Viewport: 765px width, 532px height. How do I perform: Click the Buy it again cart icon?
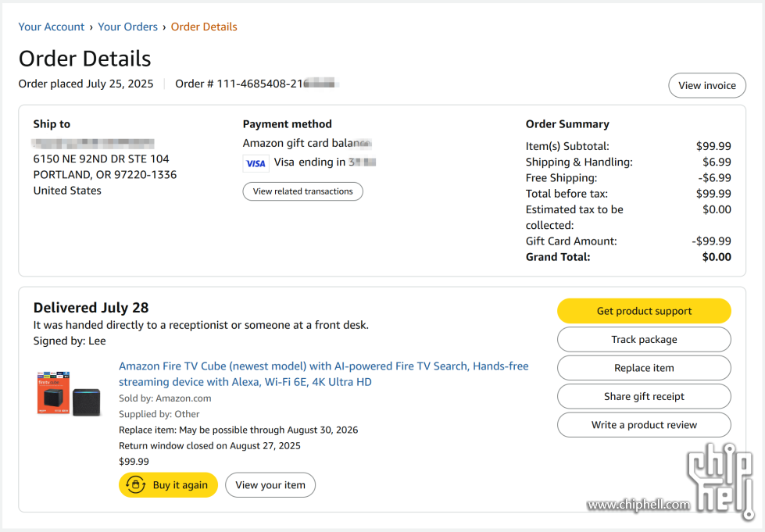click(136, 484)
